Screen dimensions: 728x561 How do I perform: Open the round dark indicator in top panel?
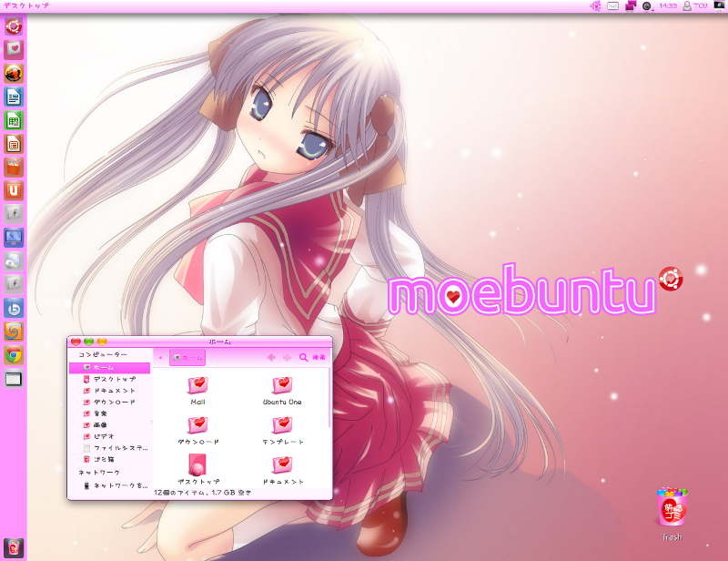[x=648, y=6]
